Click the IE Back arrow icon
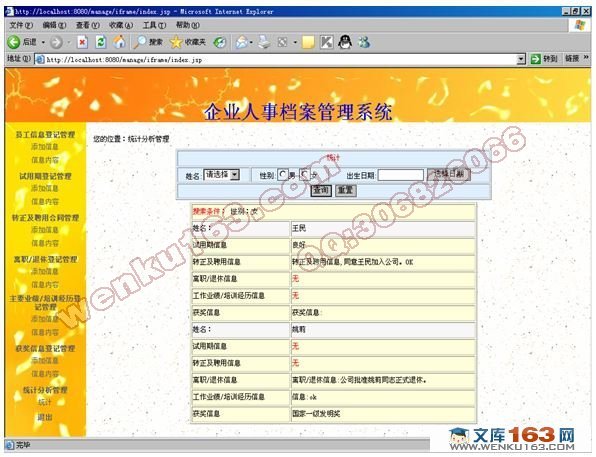Image resolution: width=596 pixels, height=457 pixels. [x=14, y=42]
